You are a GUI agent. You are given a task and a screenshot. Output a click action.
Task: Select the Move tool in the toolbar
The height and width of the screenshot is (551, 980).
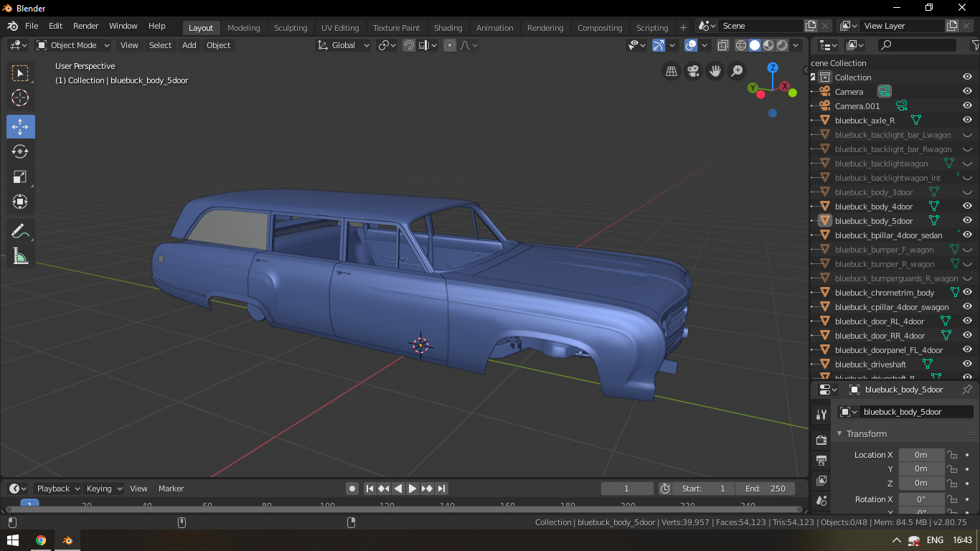point(20,126)
